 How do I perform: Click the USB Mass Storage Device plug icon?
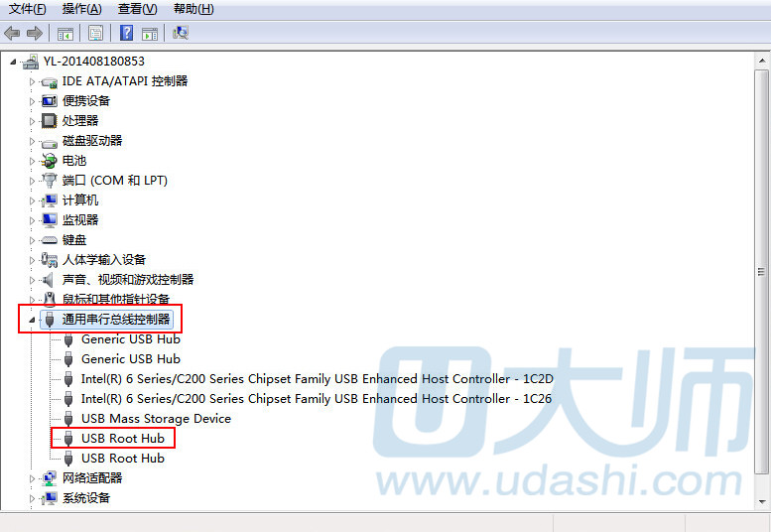(68, 419)
